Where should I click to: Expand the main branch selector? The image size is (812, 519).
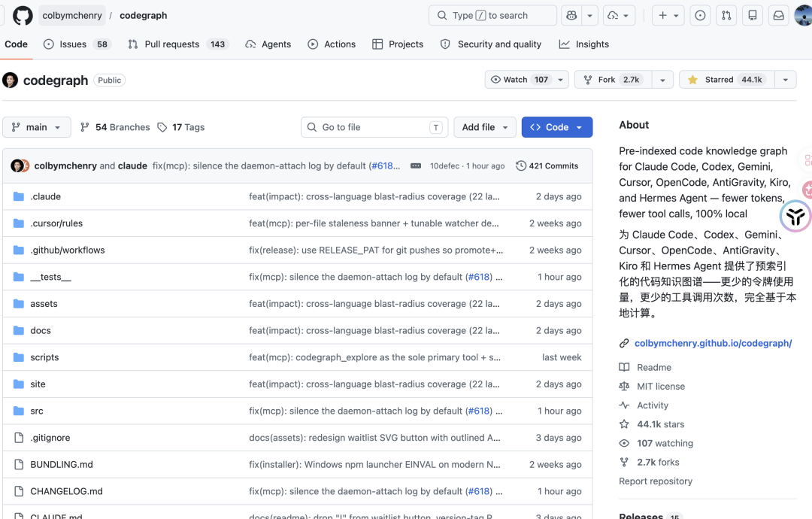37,127
